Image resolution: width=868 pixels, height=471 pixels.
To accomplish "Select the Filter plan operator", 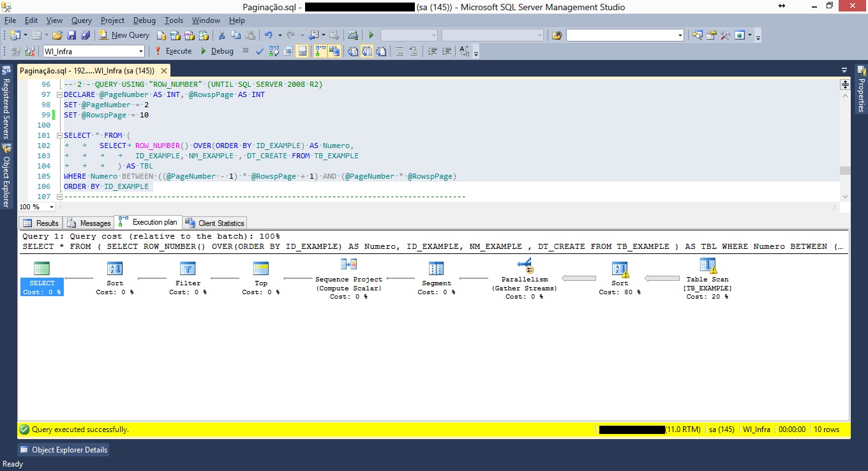I will pos(188,278).
